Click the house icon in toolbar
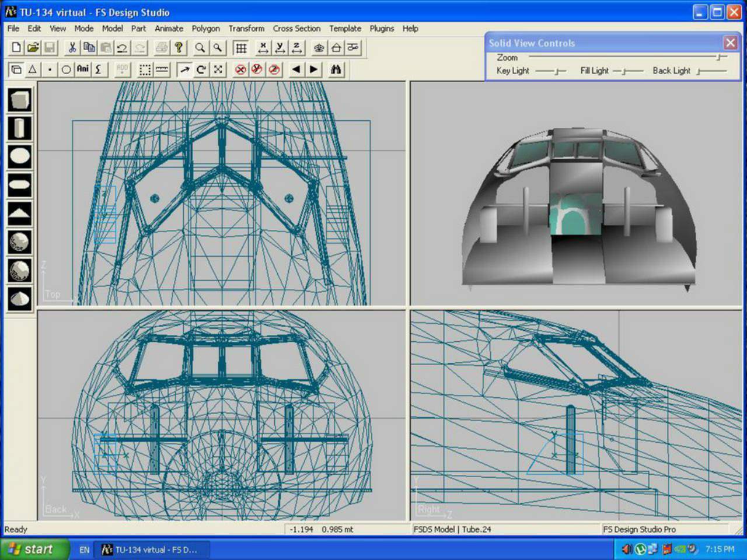 click(x=336, y=48)
